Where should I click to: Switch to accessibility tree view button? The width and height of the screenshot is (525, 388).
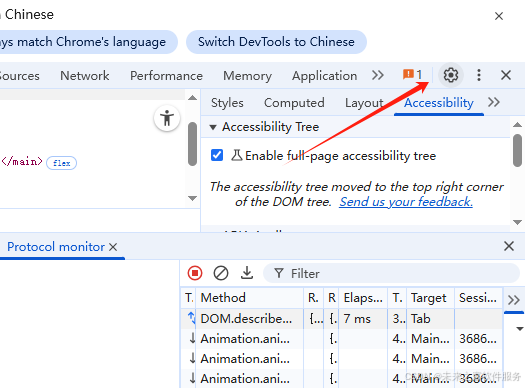167,118
